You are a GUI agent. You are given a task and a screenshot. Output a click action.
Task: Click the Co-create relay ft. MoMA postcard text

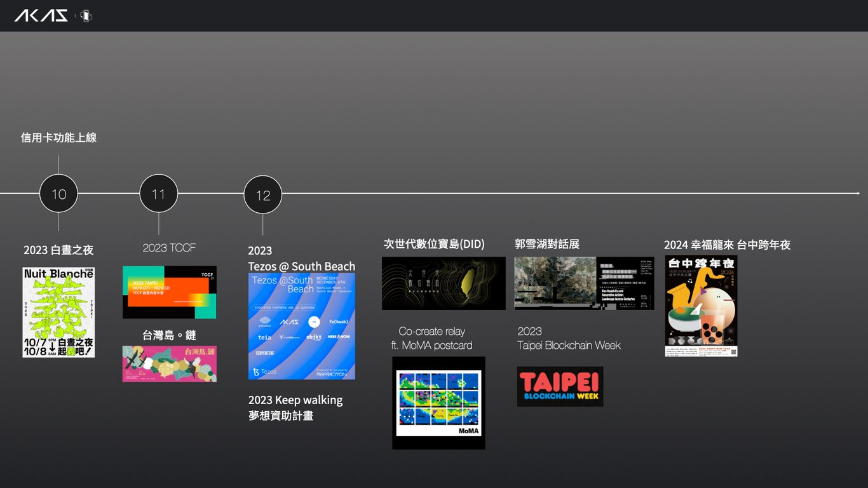432,338
